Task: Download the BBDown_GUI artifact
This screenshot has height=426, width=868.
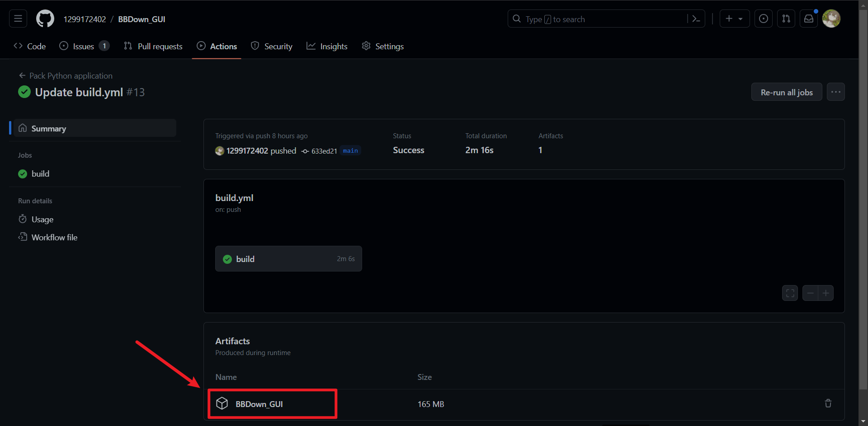Action: (259, 404)
